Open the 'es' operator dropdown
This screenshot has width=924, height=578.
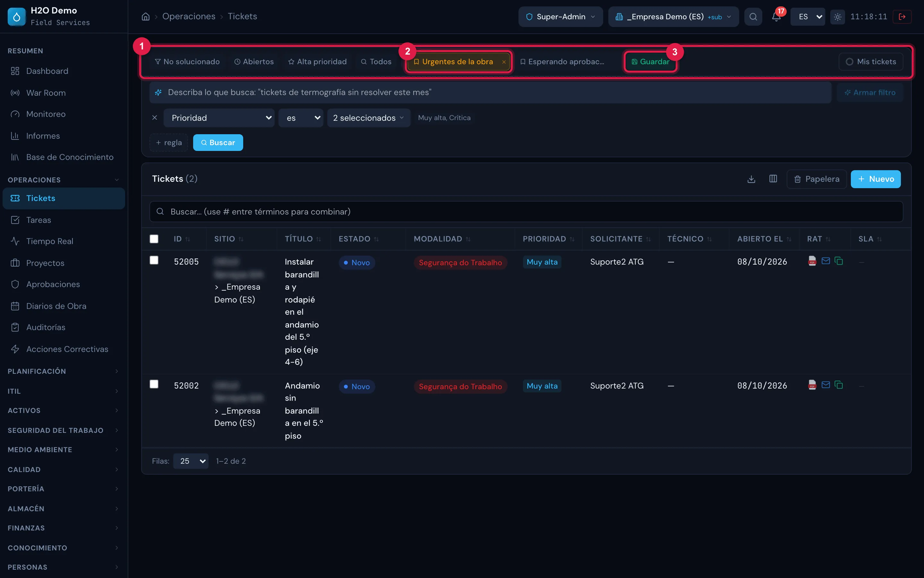301,118
